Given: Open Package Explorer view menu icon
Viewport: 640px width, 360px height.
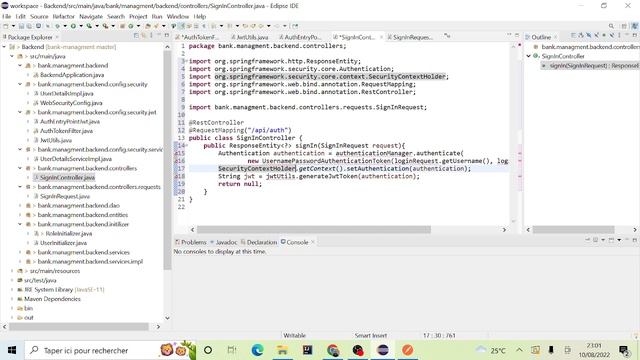Looking at the screenshot, I should click(151, 36).
